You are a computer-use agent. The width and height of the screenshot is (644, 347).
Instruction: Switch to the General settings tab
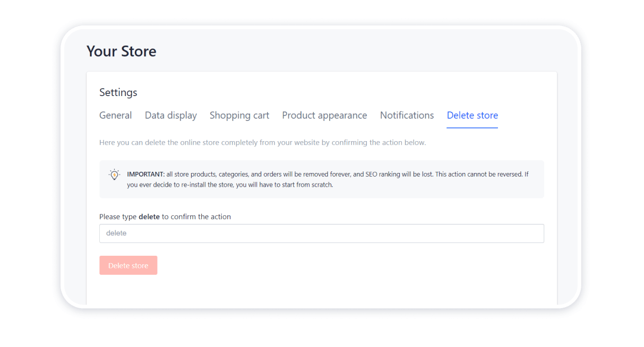(115, 115)
